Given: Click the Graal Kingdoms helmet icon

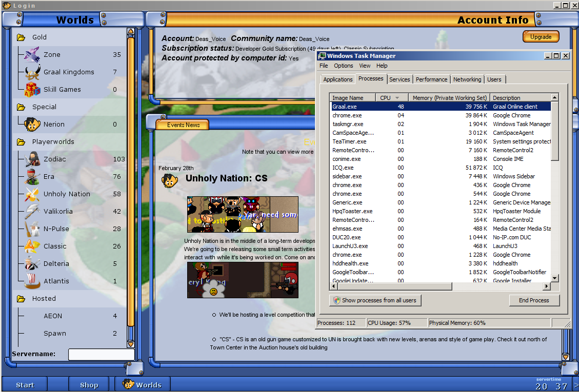Looking at the screenshot, I should [32, 72].
